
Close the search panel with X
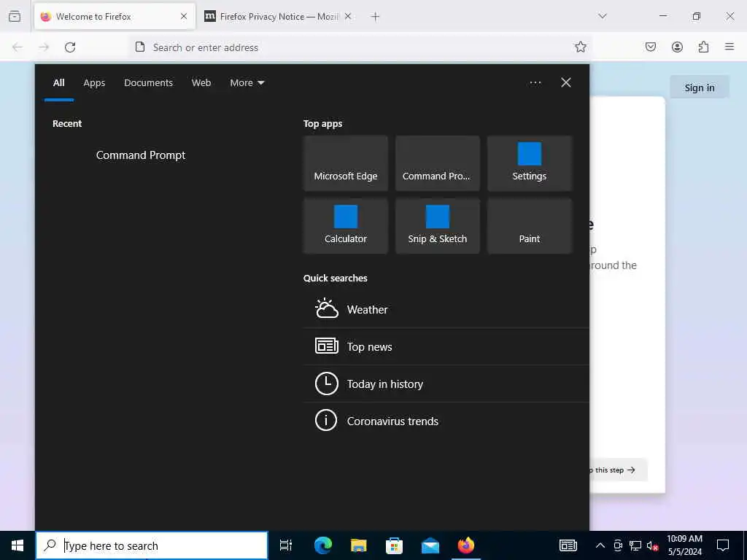566,83
